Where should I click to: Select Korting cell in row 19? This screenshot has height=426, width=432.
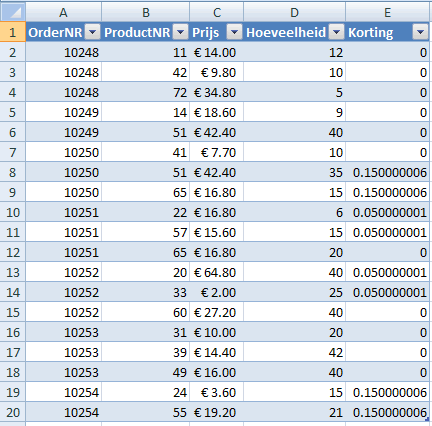point(387,392)
